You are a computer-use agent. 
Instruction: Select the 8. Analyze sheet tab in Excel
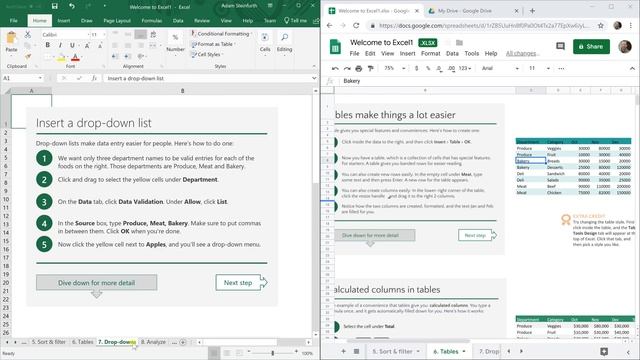tap(153, 342)
